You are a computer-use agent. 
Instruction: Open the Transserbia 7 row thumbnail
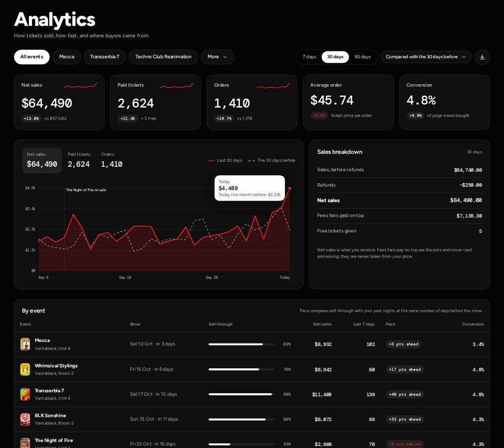[25, 394]
